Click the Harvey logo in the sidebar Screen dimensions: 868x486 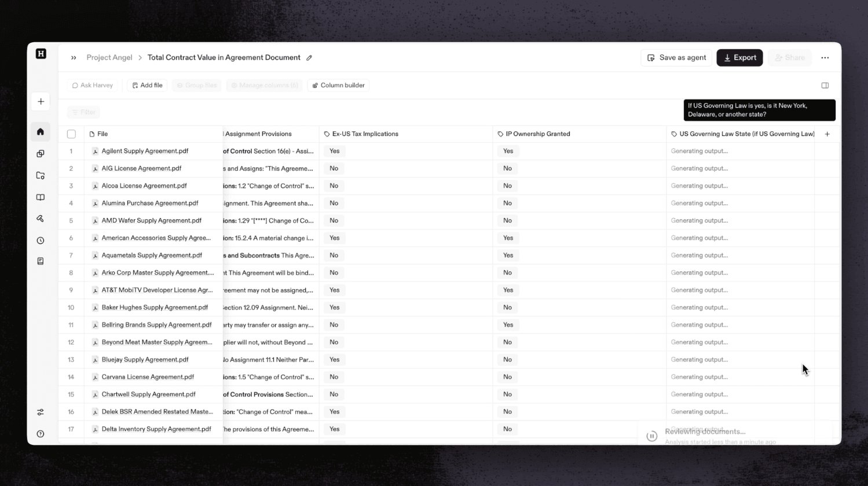point(41,54)
